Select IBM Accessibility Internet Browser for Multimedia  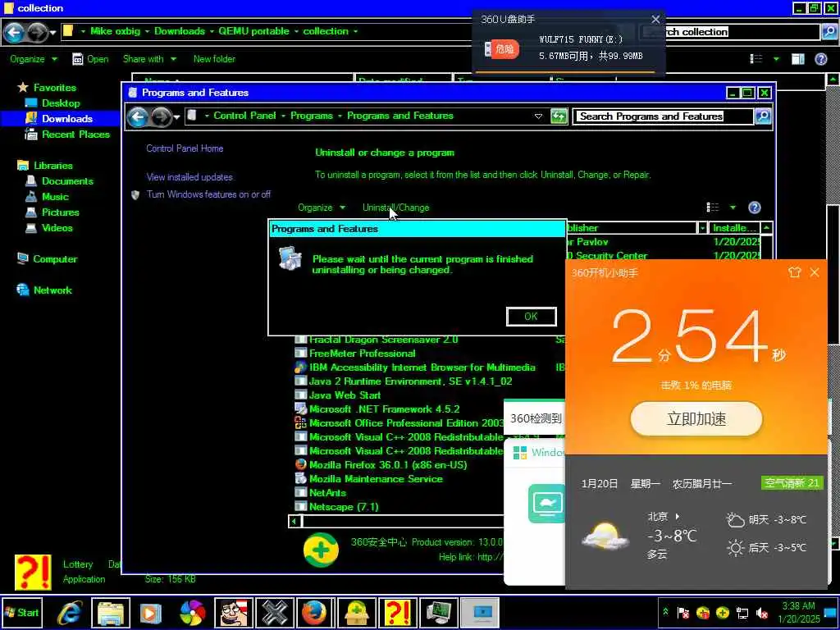click(x=422, y=367)
